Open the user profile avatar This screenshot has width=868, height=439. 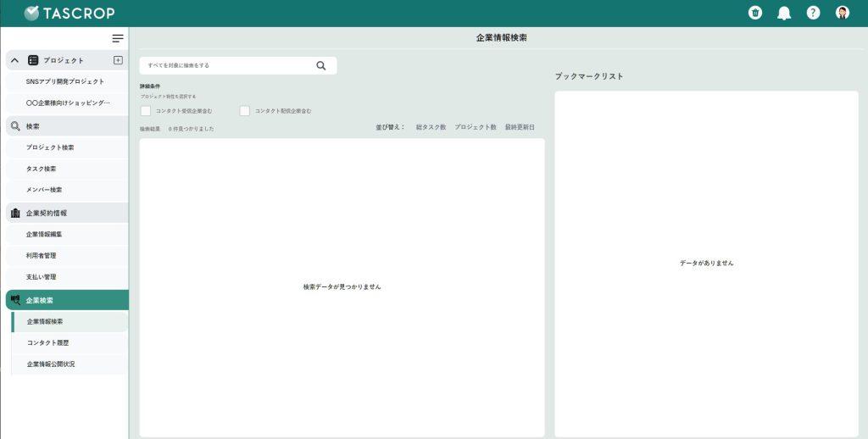(x=842, y=13)
